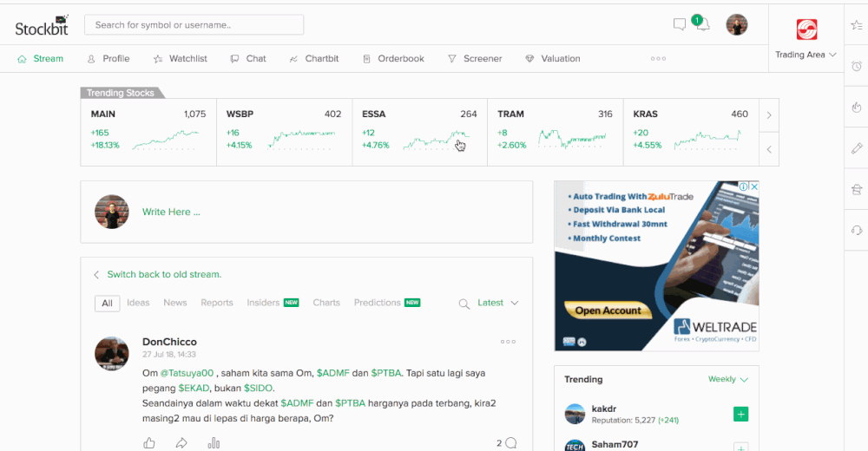Open the ESSA trending stock card
Viewport: 868px width, 451px height.
coord(419,132)
